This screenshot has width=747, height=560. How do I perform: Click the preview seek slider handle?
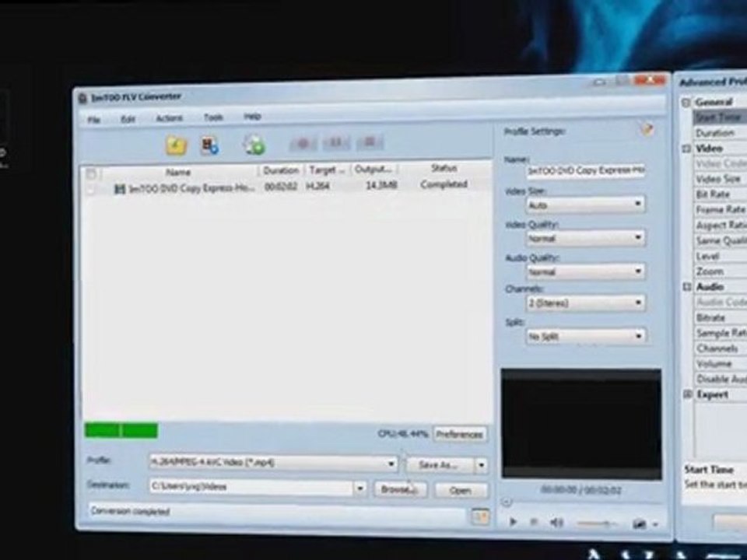pyautogui.click(x=507, y=502)
